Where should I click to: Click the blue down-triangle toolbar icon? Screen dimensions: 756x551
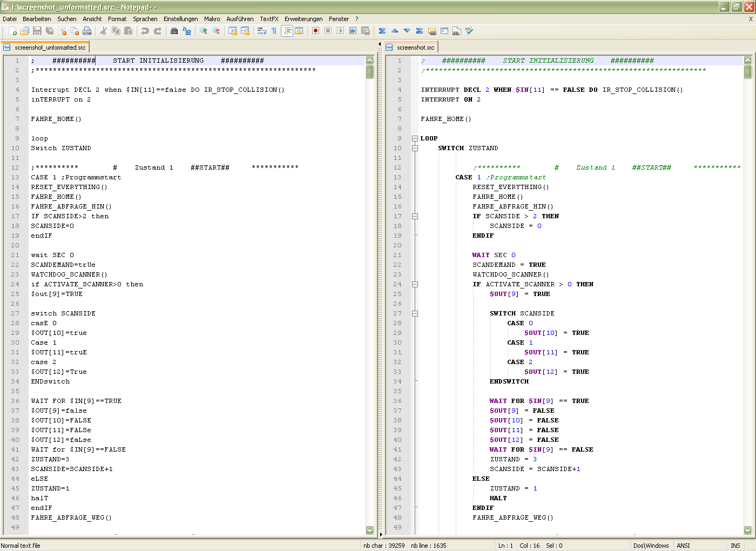point(407,31)
